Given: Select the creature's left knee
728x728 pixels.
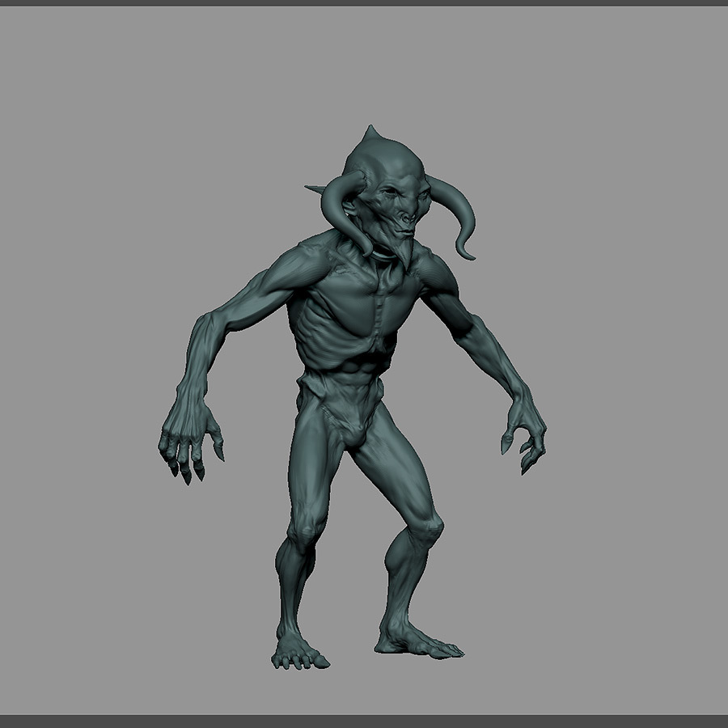Looking at the screenshot, I should (427, 528).
